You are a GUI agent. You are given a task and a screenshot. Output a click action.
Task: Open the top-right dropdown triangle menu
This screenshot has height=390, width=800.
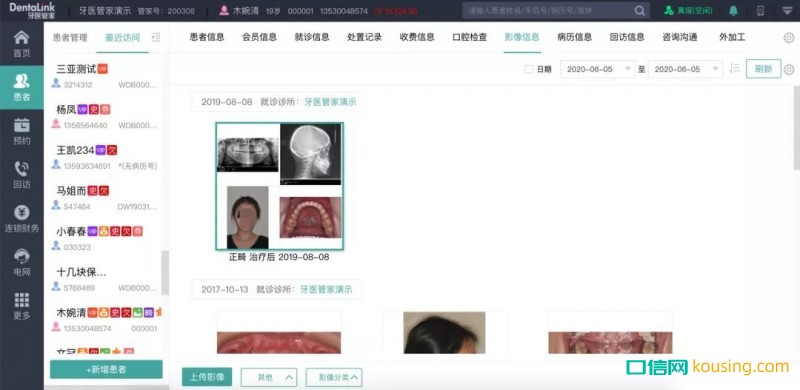coord(787,11)
